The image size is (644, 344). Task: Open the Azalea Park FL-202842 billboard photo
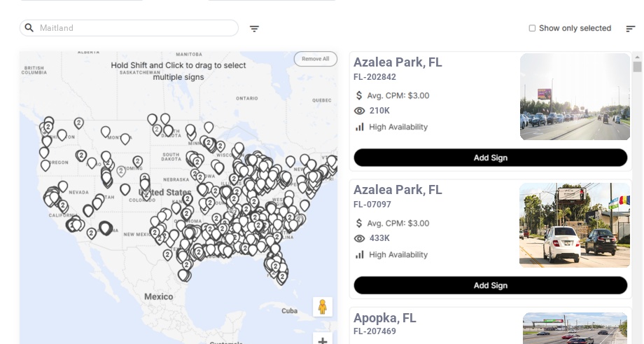click(x=575, y=97)
